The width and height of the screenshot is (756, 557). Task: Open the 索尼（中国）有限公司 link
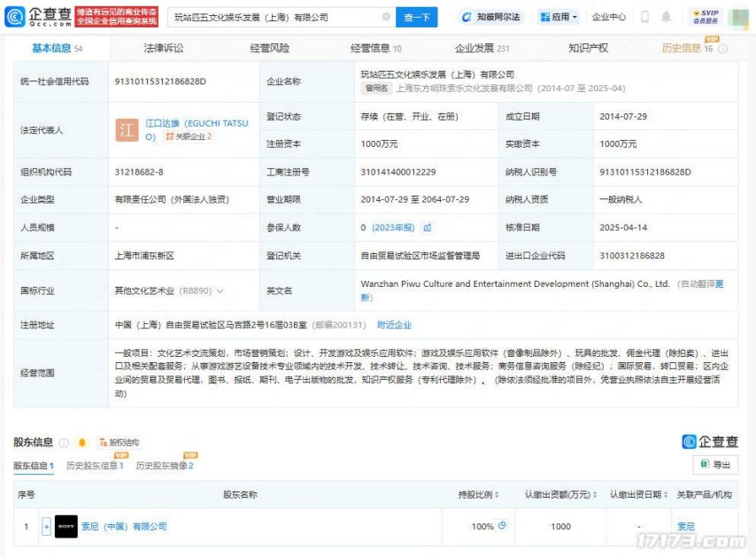pos(123,526)
